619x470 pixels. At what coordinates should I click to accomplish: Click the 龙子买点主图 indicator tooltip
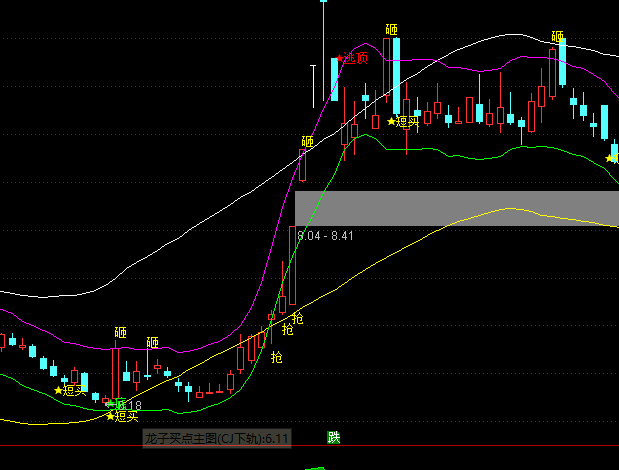coord(216,438)
